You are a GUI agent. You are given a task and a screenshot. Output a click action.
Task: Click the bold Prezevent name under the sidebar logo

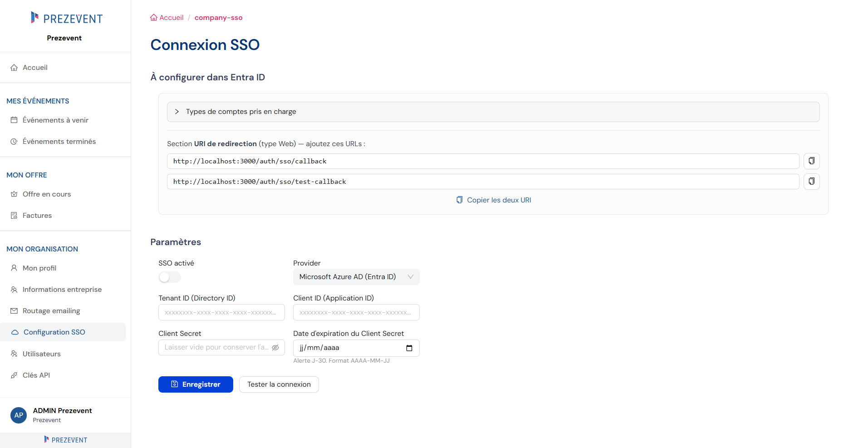coord(64,38)
